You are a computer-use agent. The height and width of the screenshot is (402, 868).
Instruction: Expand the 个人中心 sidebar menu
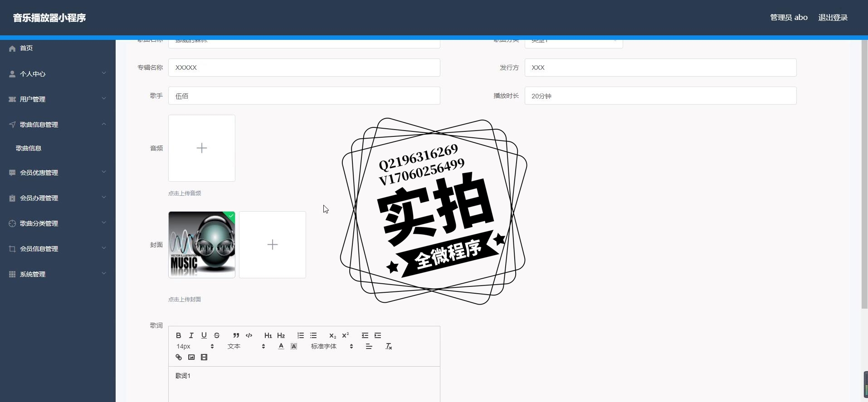tap(58, 73)
